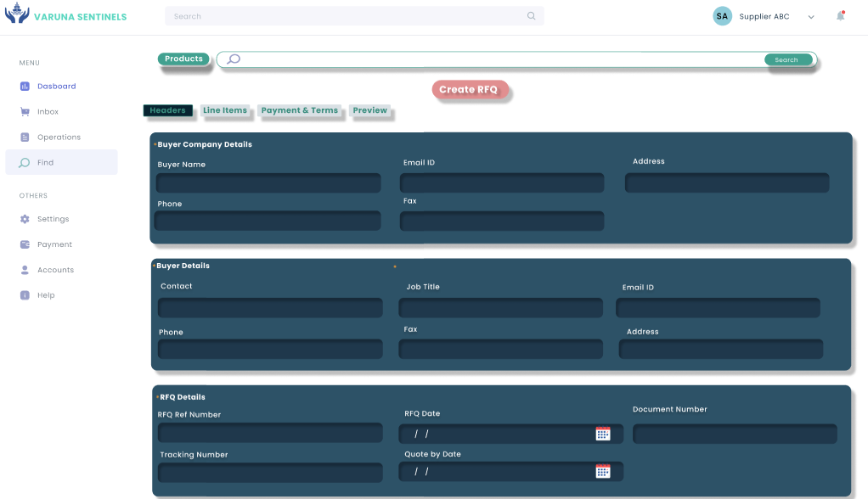This screenshot has width=868, height=499.
Task: Click the Inbox cart icon in the sidebar
Action: coord(25,112)
